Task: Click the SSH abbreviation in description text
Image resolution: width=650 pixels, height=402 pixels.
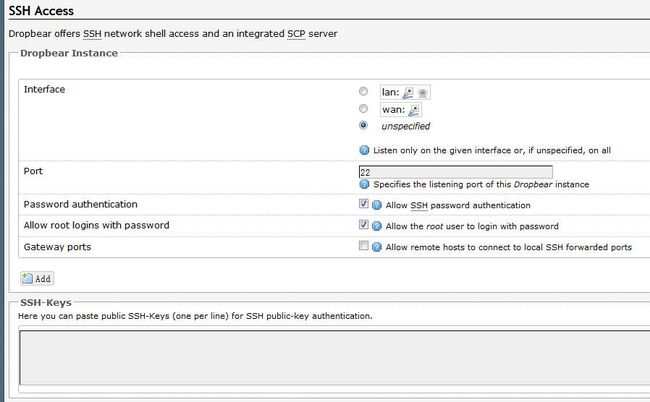Action: pyautogui.click(x=92, y=34)
